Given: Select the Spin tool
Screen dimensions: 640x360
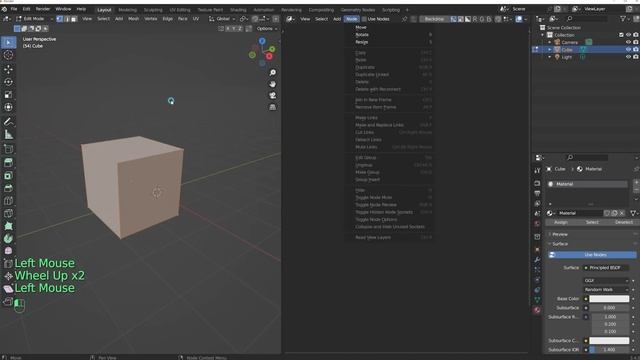Looking at the screenshot, I should coord(8,239).
